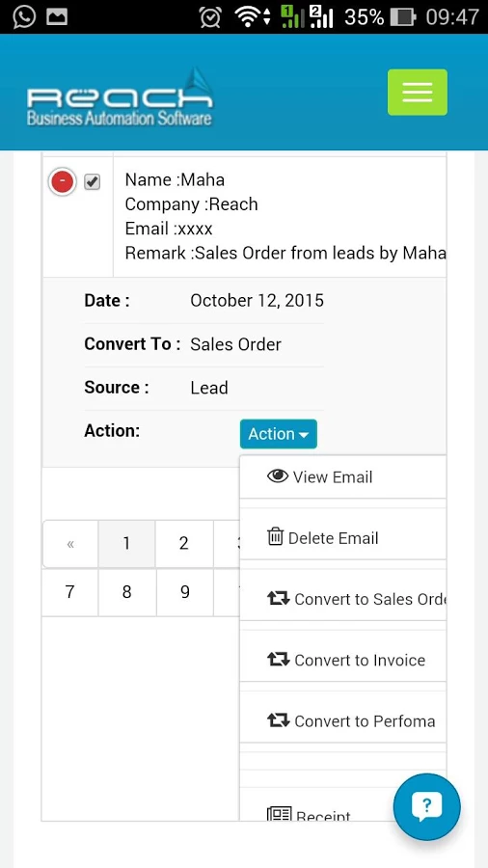
Task: Tap the alarm clock status icon
Action: [x=211, y=17]
